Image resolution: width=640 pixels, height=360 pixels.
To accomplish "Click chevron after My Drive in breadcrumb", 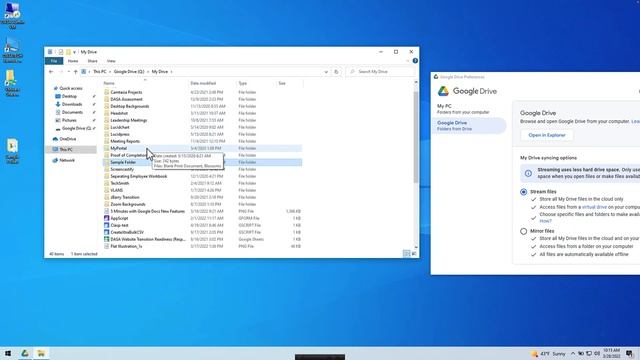I will [x=171, y=72].
